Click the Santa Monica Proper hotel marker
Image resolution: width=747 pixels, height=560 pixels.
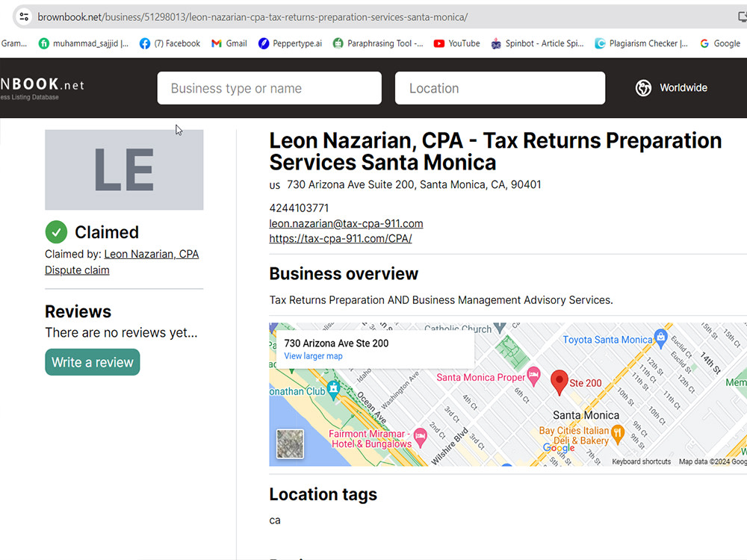pyautogui.click(x=533, y=376)
